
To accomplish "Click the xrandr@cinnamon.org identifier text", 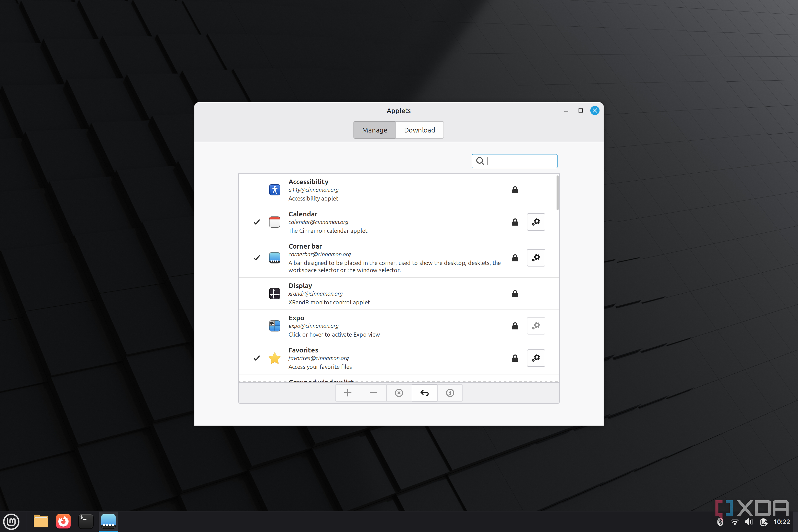I will pos(316,294).
